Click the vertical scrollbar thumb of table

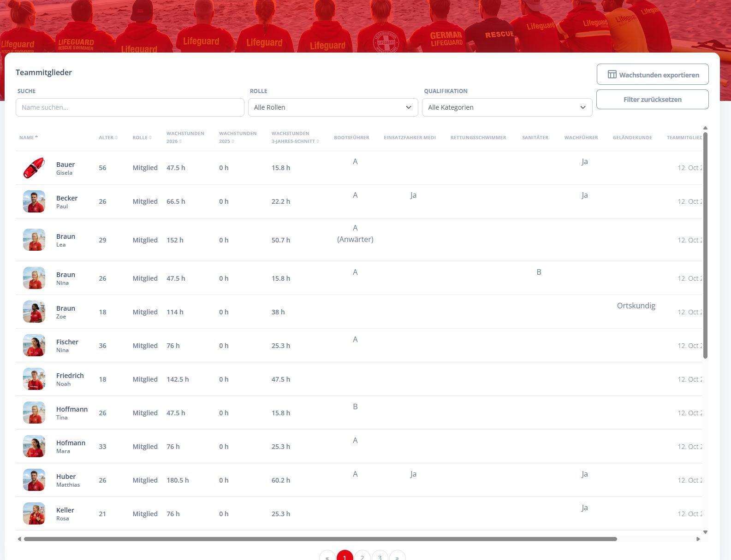[705, 245]
